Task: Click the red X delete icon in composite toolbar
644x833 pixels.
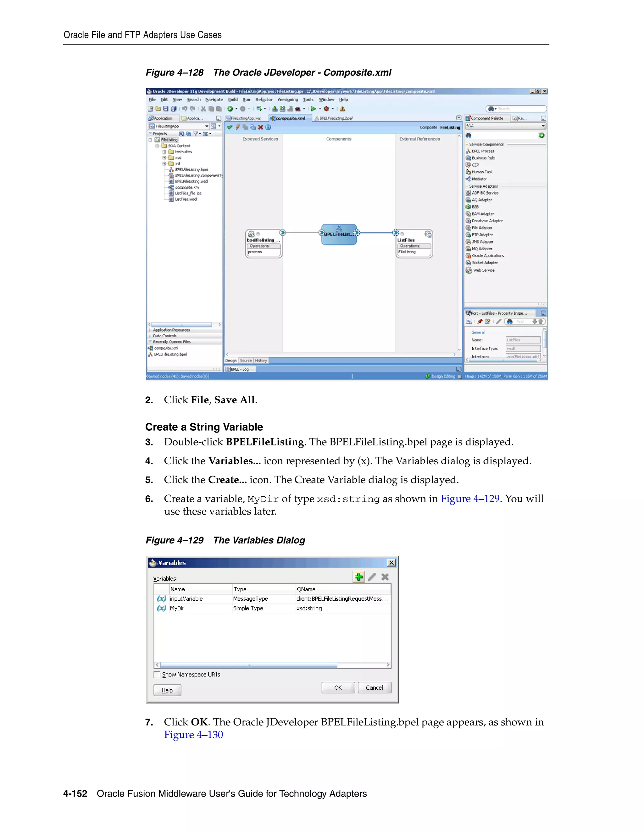Action: (x=261, y=127)
